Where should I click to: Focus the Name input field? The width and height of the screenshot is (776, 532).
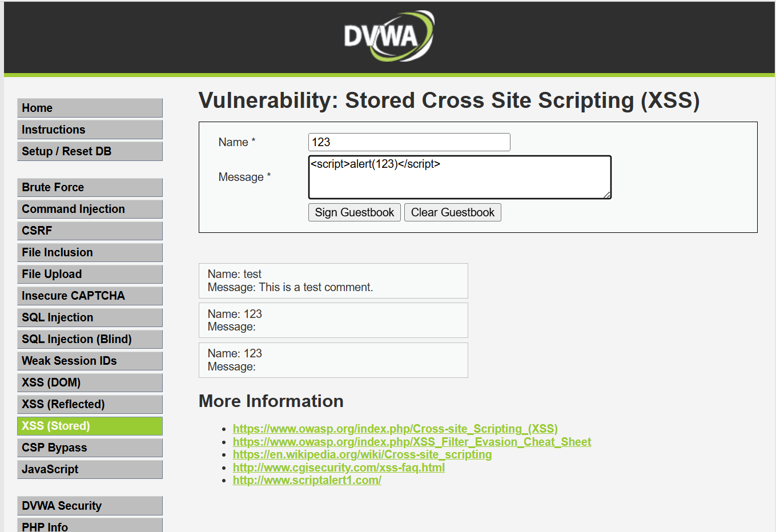[x=409, y=142]
